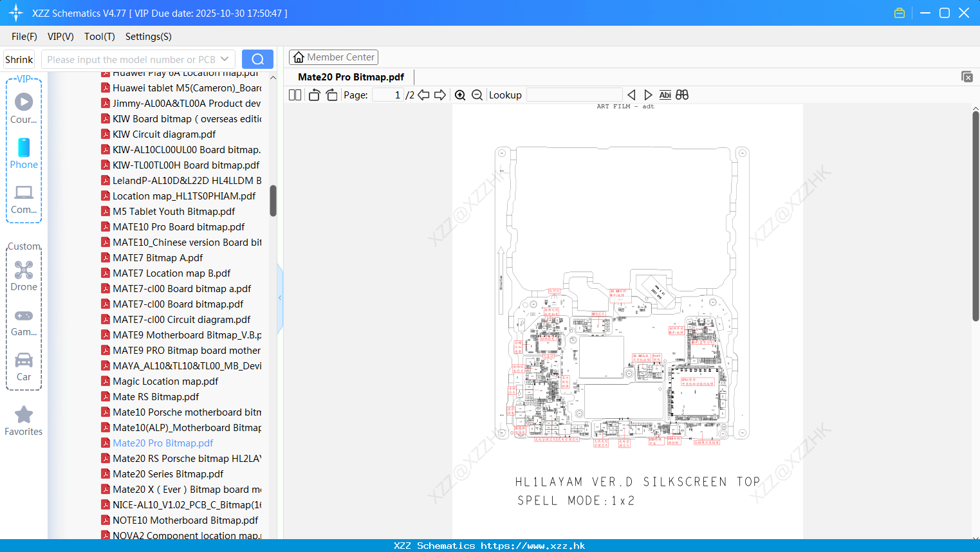Open KIW Circuit diagram.pdf
Image resolution: width=980 pixels, height=552 pixels.
click(x=158, y=134)
